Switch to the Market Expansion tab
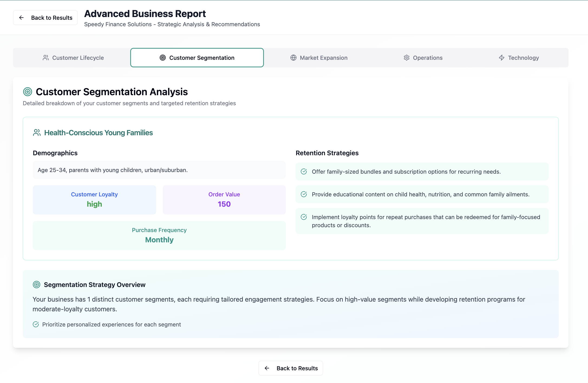Screen dimensions: 588x383 (x=319, y=58)
